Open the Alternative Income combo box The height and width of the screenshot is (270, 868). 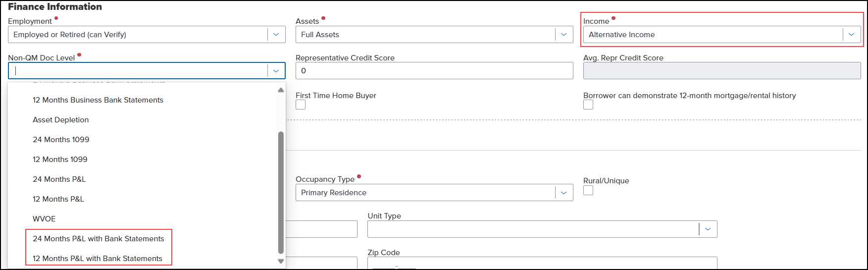coord(712,35)
